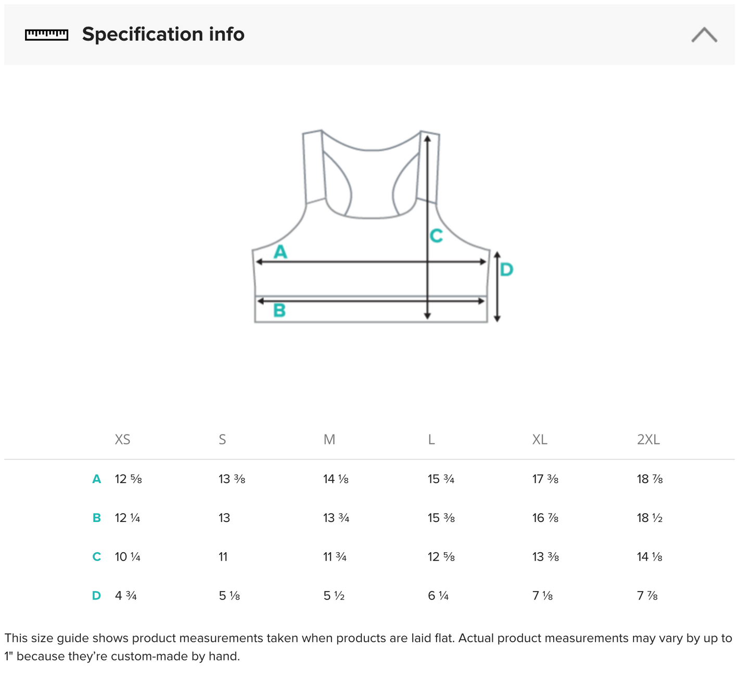
Task: Click the size guide disclaimer text
Action: pos(368,647)
